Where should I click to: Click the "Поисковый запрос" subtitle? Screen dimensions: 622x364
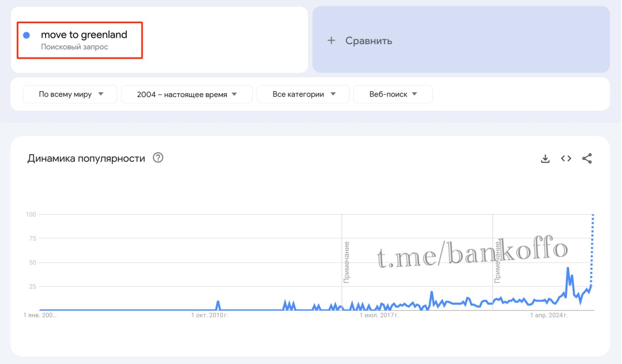[x=74, y=47]
